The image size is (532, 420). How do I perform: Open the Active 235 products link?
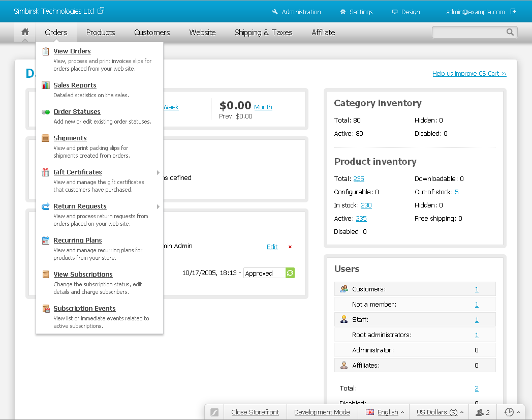[x=361, y=219]
